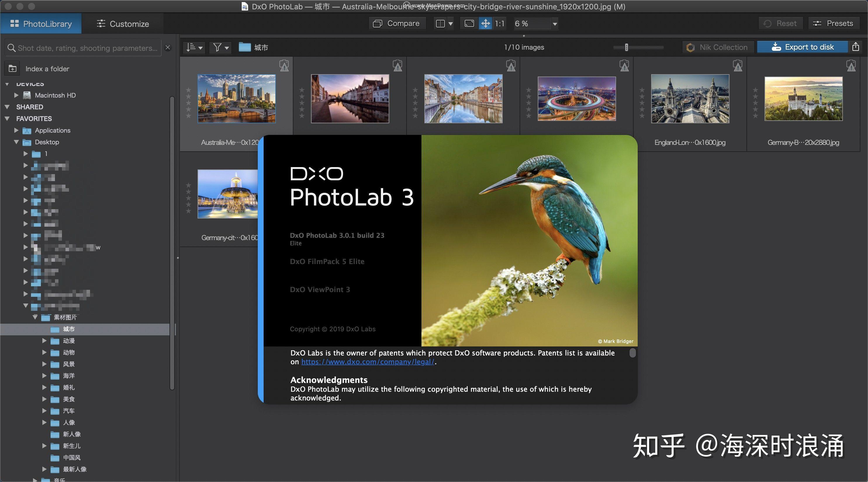Select the Germany fountain night thumbnail
Image resolution: width=868 pixels, height=482 pixels.
coord(228,194)
